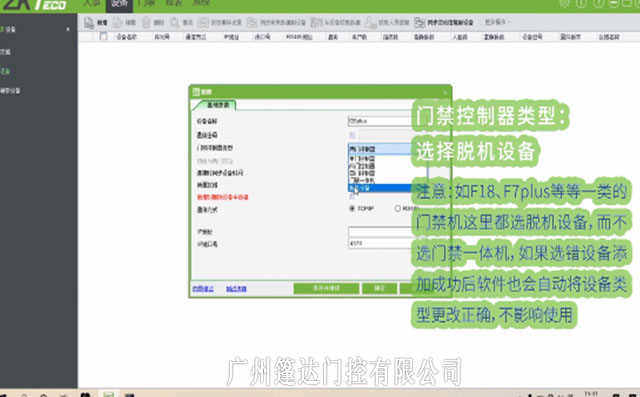Select the TCP/IP radio button
Viewport: 640px width, 397px height.
click(352, 208)
